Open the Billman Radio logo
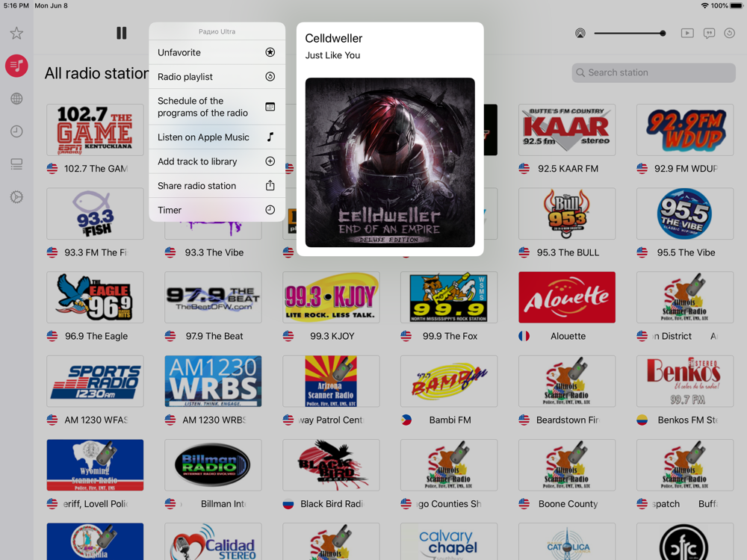The width and height of the screenshot is (747, 560). tap(213, 465)
